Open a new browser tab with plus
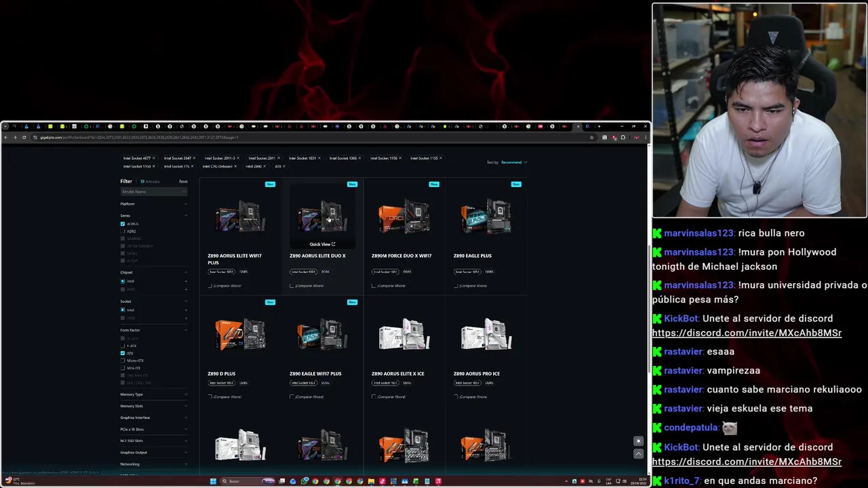The height and width of the screenshot is (488, 868). [x=599, y=126]
